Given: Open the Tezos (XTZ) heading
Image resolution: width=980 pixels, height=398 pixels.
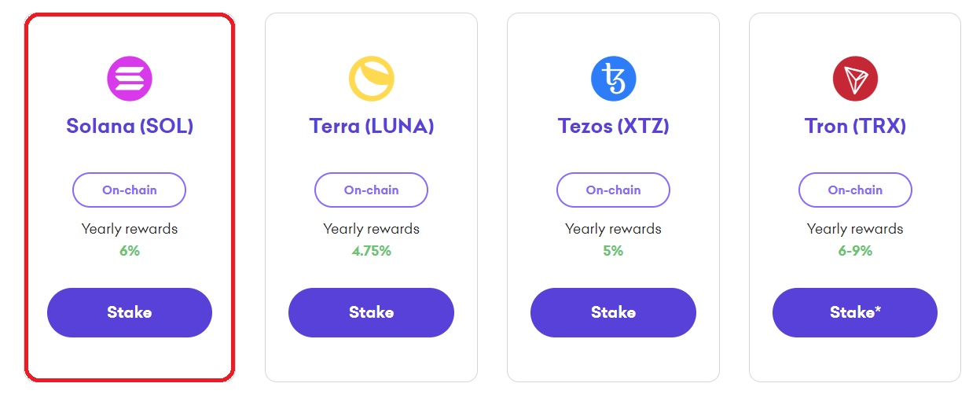Looking at the screenshot, I should pyautogui.click(x=613, y=126).
